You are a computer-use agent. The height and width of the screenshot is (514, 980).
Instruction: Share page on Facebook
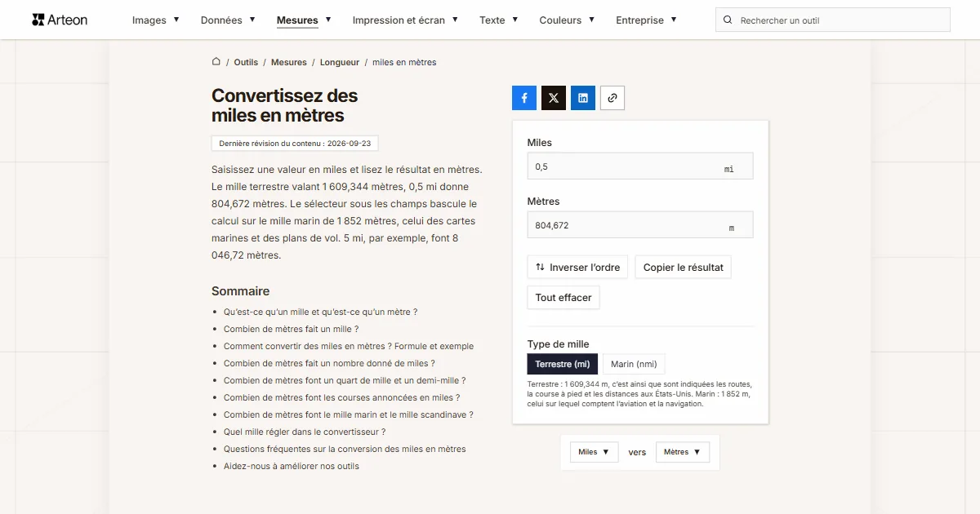(524, 98)
